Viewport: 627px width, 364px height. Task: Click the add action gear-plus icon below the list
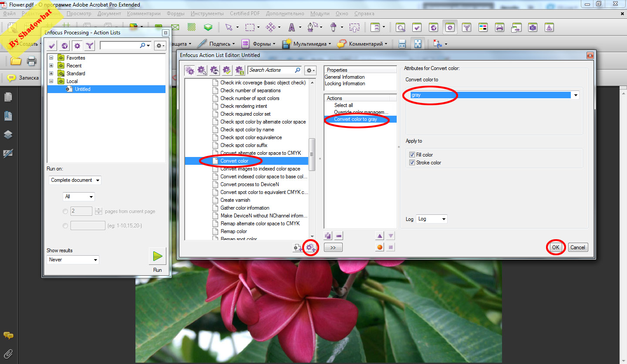[311, 247]
